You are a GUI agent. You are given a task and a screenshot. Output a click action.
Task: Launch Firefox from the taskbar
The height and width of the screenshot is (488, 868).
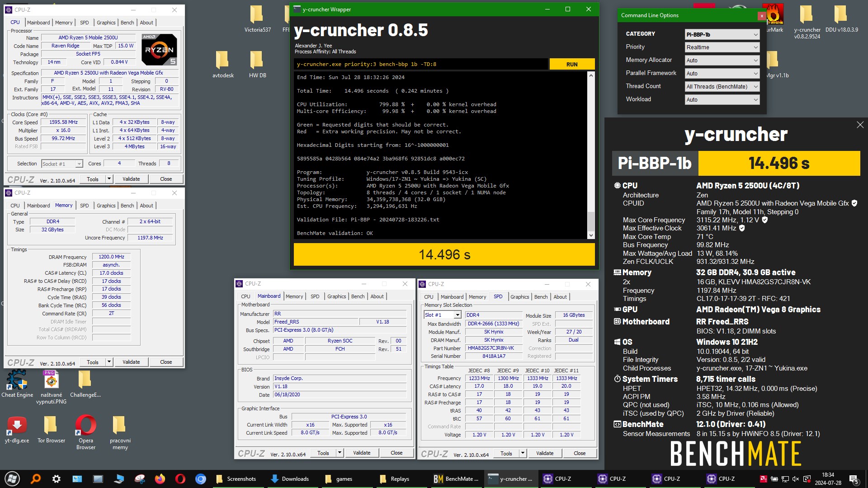[x=160, y=479]
